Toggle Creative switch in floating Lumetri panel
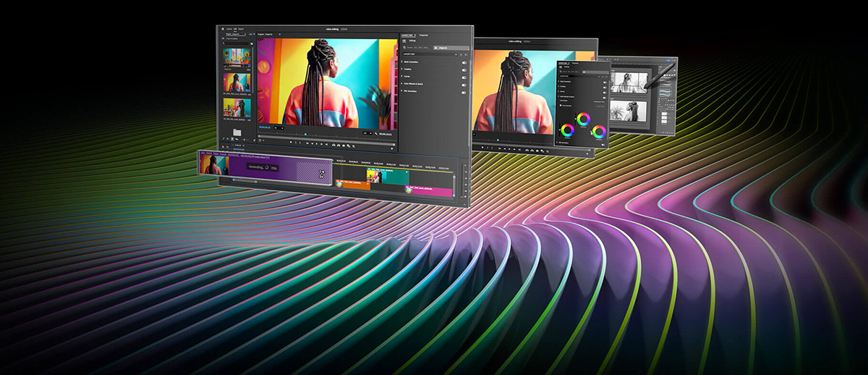 click(605, 88)
